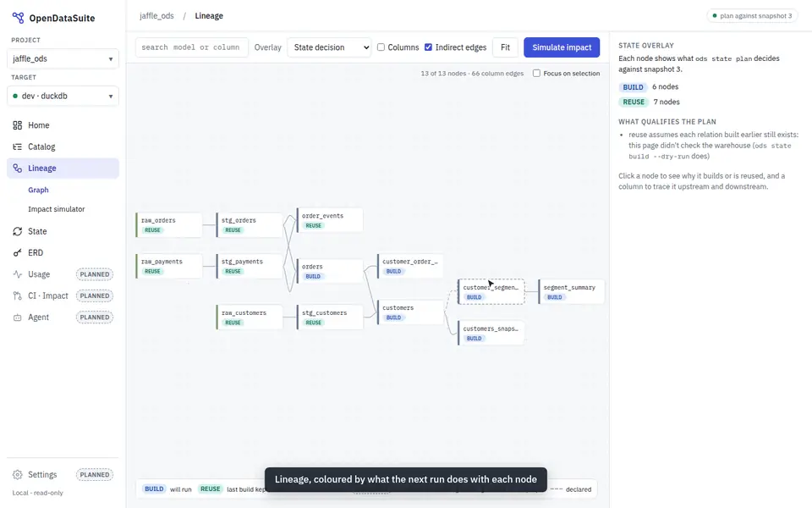Click the Agent robot icon

point(18,317)
